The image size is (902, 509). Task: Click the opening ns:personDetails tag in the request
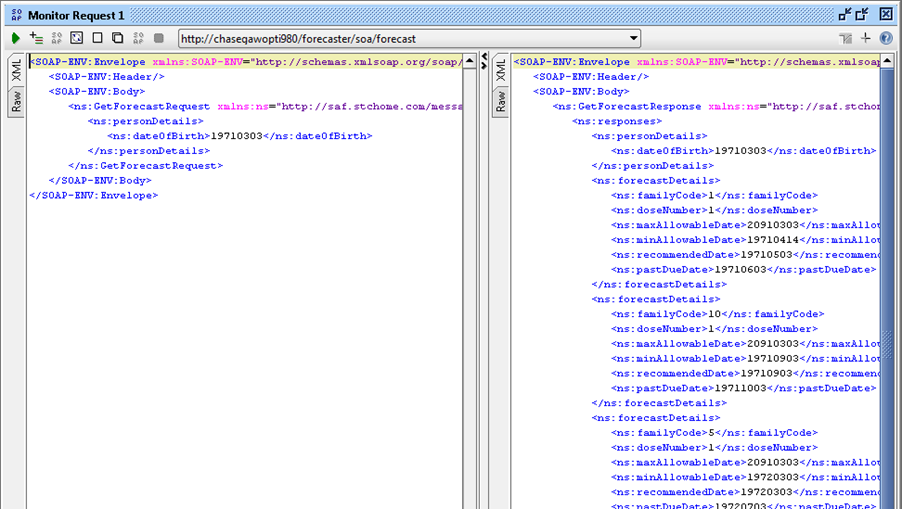click(146, 121)
